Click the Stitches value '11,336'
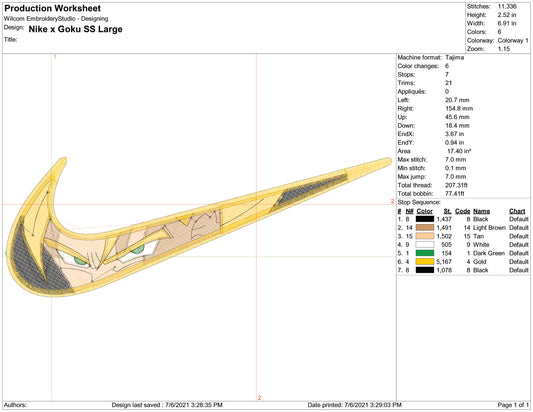 [507, 6]
